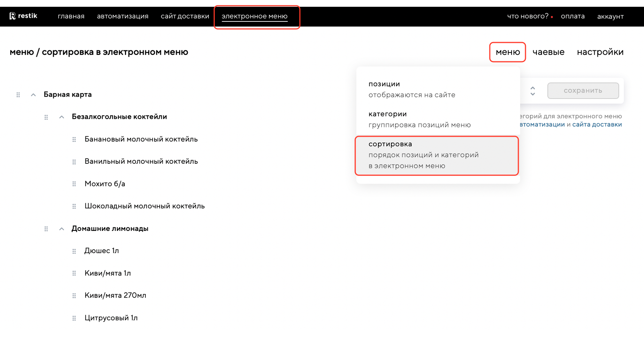Collapse the Барная карта category
The width and height of the screenshot is (644, 339).
pyautogui.click(x=33, y=95)
